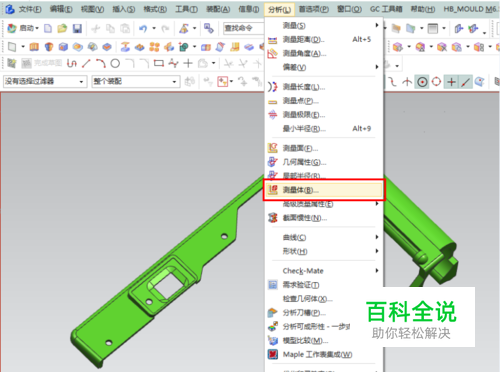Viewport: 500px width, 372px height.
Task: Open the HB_MOULD menu
Action: (470, 9)
